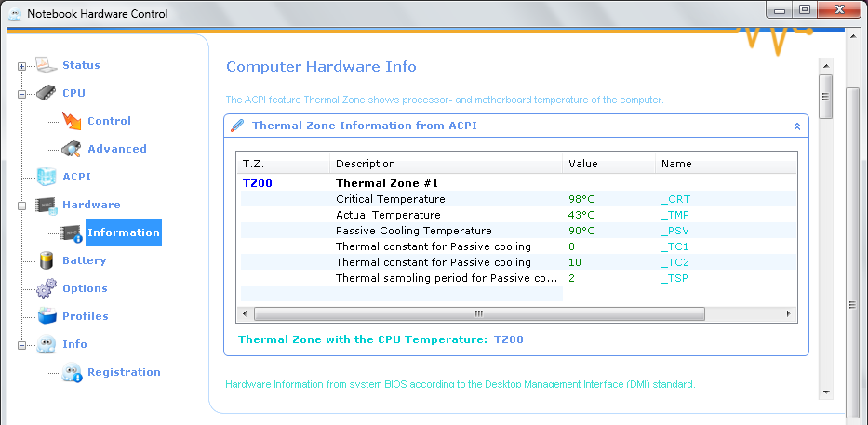Open the Registration page
Screen dimensions: 868x425
coord(124,372)
